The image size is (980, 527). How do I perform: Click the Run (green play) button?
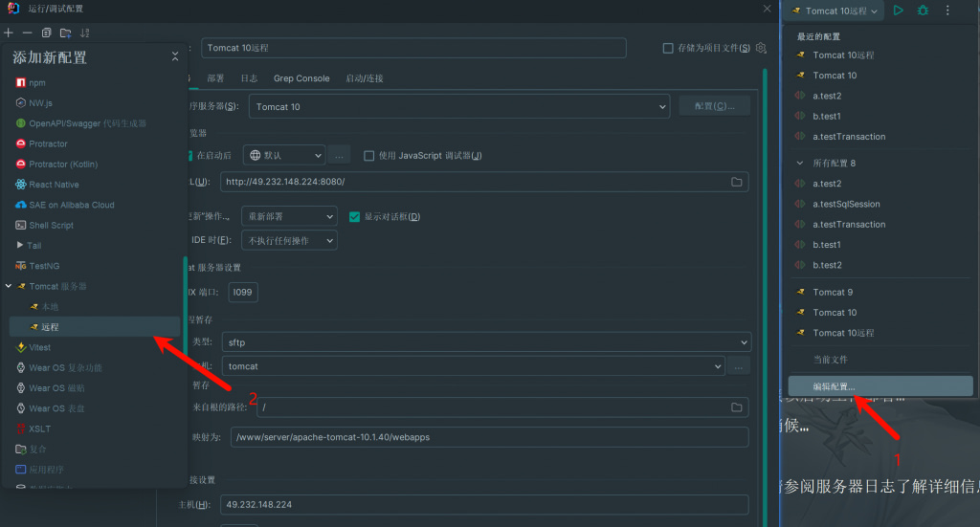pyautogui.click(x=898, y=11)
